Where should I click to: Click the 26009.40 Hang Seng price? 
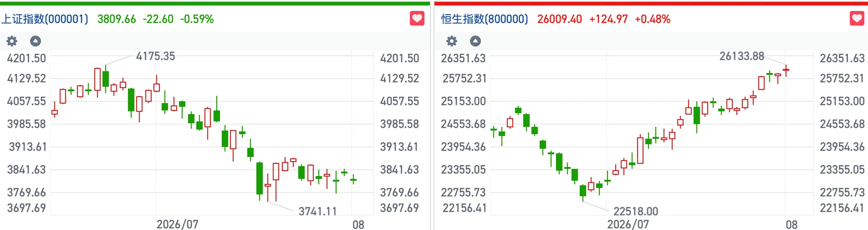tap(560, 19)
